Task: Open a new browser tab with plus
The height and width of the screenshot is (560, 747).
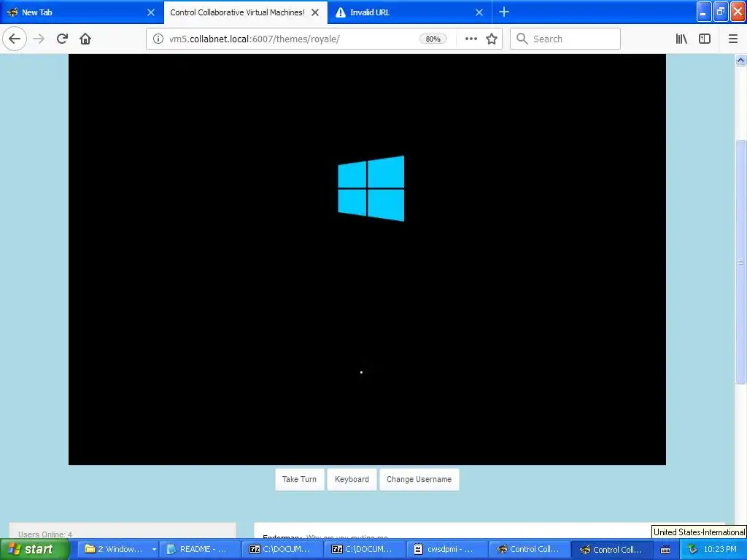Action: pos(503,12)
